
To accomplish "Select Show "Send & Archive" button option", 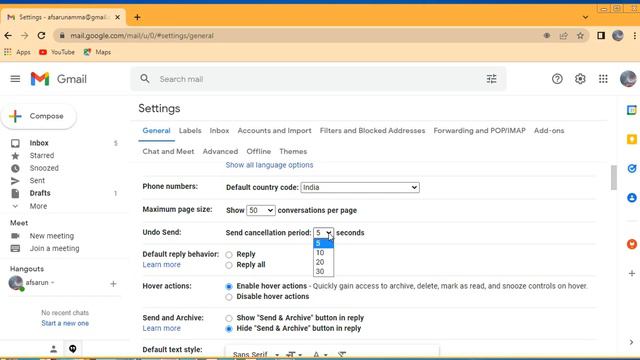I will (229, 318).
